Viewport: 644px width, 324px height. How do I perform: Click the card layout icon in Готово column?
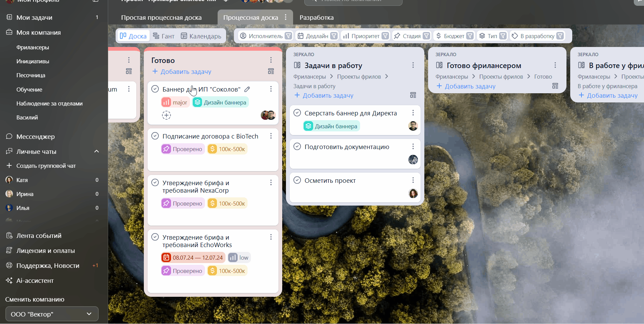pos(271,71)
